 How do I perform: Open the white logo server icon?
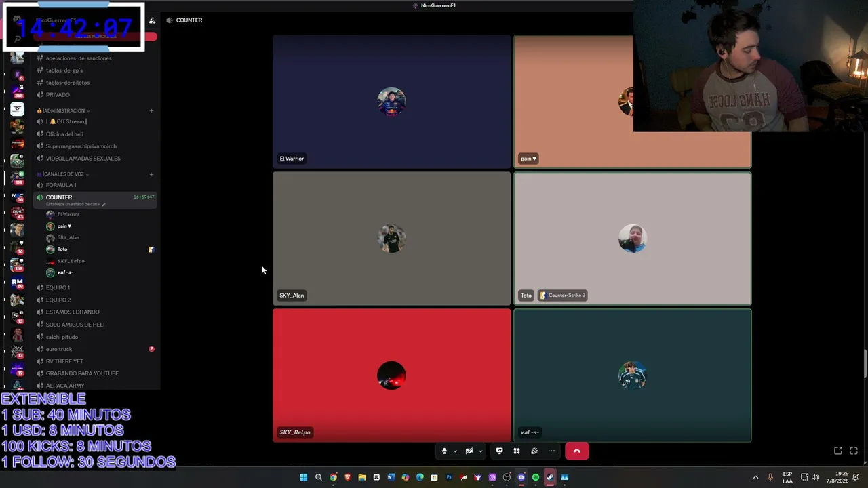pyautogui.click(x=18, y=108)
